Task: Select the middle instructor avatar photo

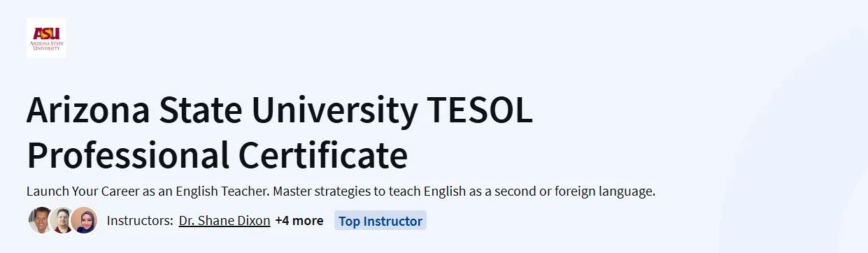Action: [x=63, y=221]
